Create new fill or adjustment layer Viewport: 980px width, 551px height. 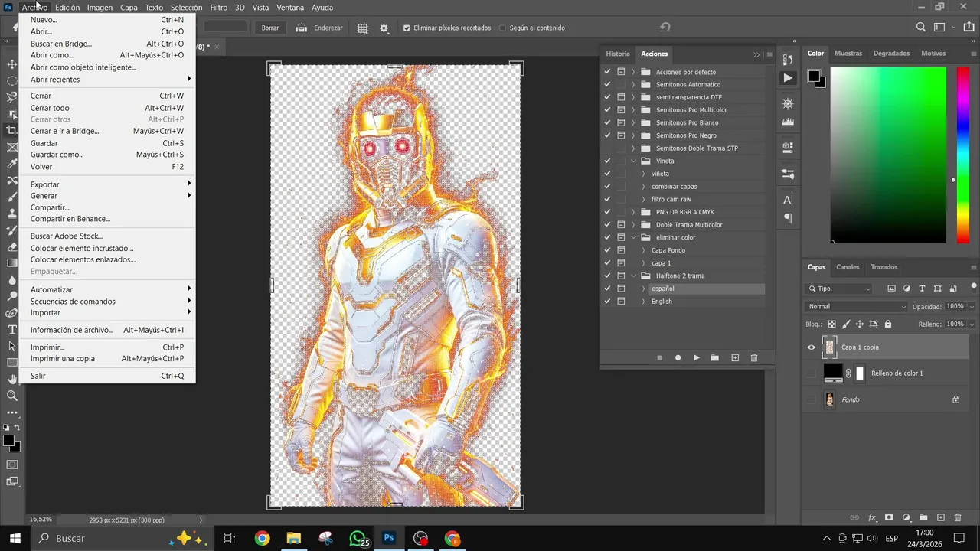click(906, 518)
